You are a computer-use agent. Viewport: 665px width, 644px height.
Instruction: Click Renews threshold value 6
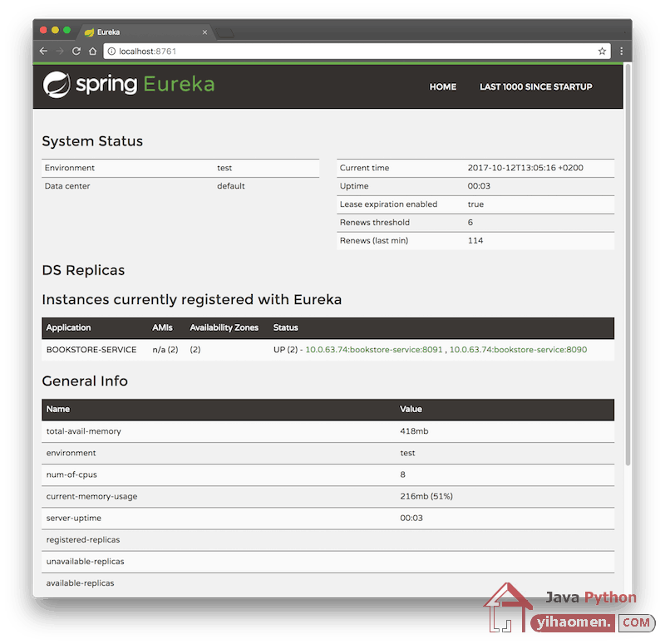[470, 223]
